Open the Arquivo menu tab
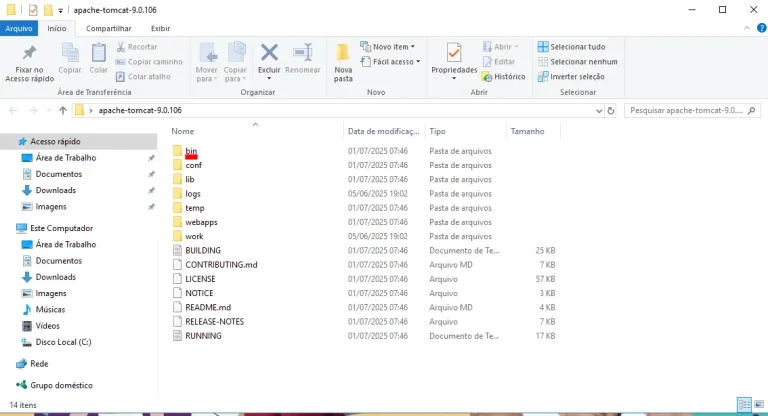The image size is (768, 416). pyautogui.click(x=19, y=28)
